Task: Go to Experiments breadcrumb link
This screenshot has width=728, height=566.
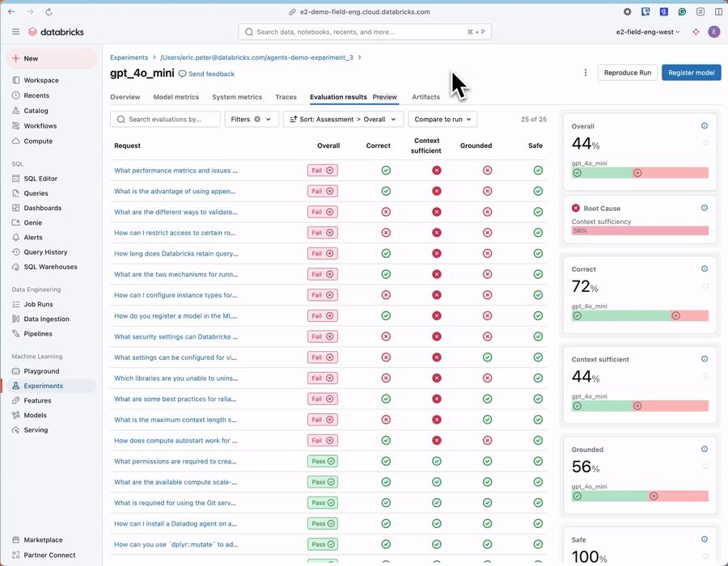Action: [x=129, y=57]
